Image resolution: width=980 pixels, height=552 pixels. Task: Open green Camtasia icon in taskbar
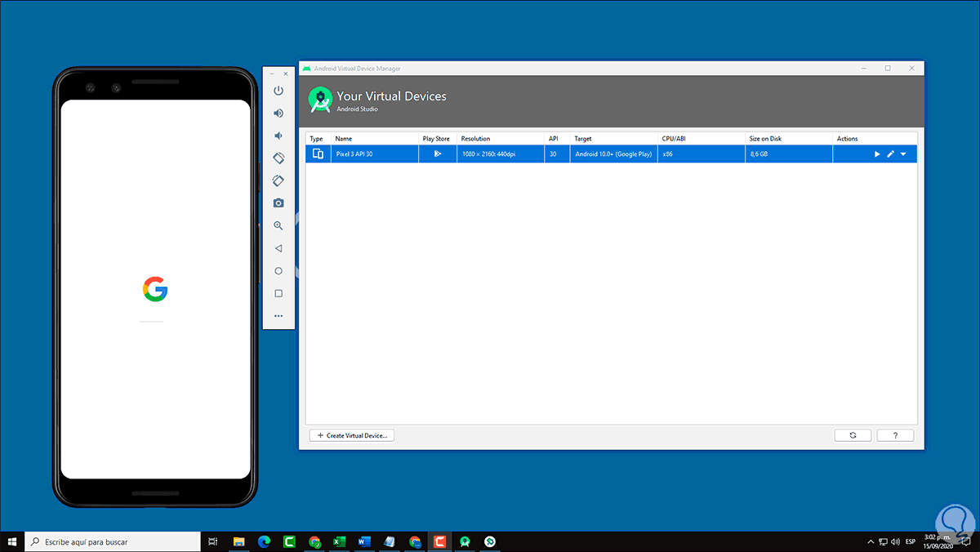(x=289, y=541)
